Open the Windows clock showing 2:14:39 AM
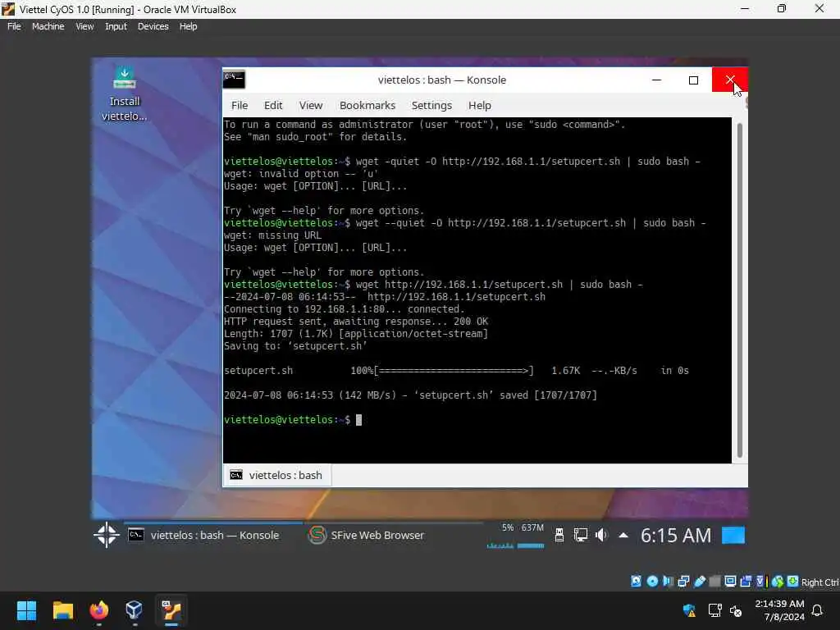This screenshot has height=630, width=840. [779, 610]
